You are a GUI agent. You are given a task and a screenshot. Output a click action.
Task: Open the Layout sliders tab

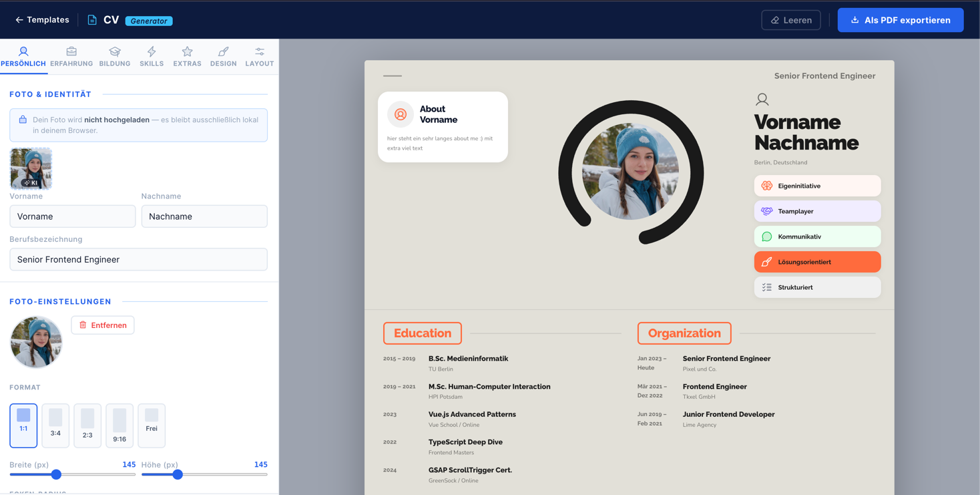(x=259, y=56)
